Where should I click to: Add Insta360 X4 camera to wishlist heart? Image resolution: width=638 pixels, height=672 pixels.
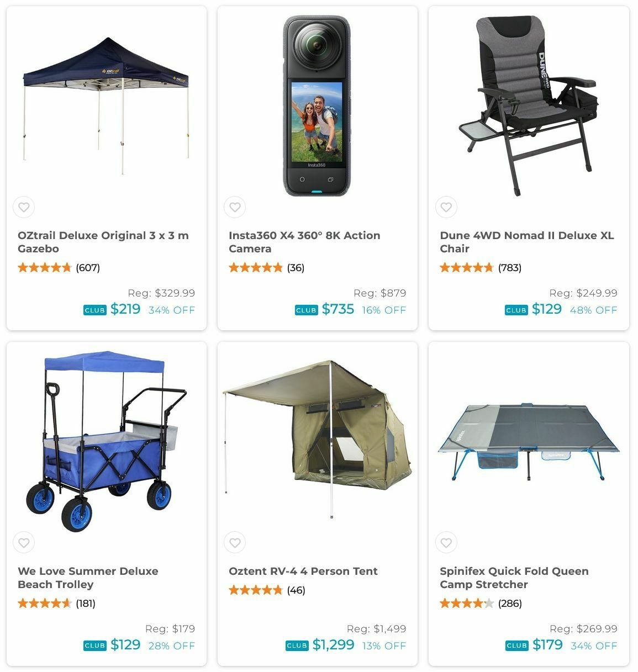(x=235, y=208)
